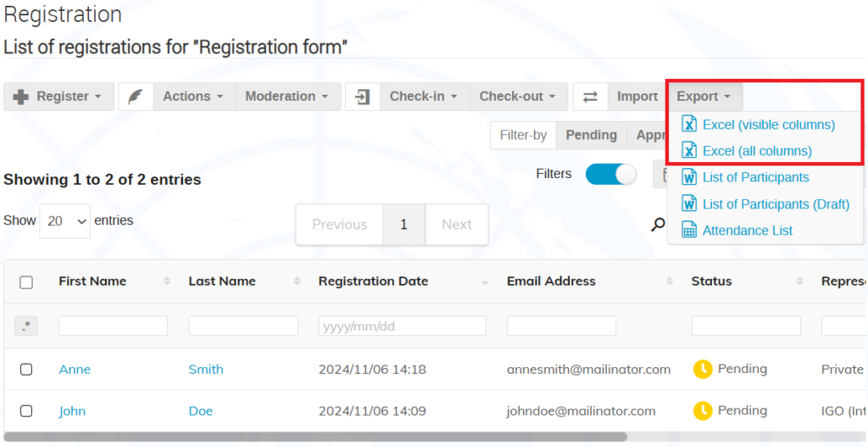The width and height of the screenshot is (868, 446).
Task: Toggle the Filters switch off
Action: point(611,175)
